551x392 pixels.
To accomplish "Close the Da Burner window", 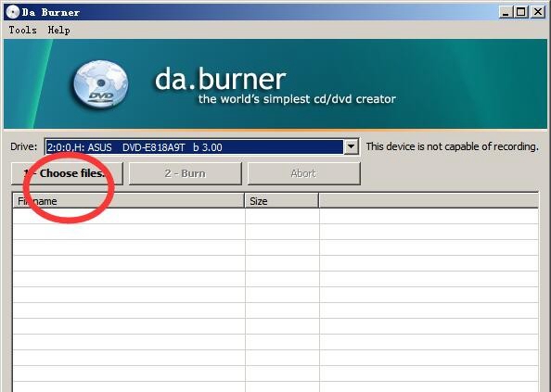I will pos(538,12).
